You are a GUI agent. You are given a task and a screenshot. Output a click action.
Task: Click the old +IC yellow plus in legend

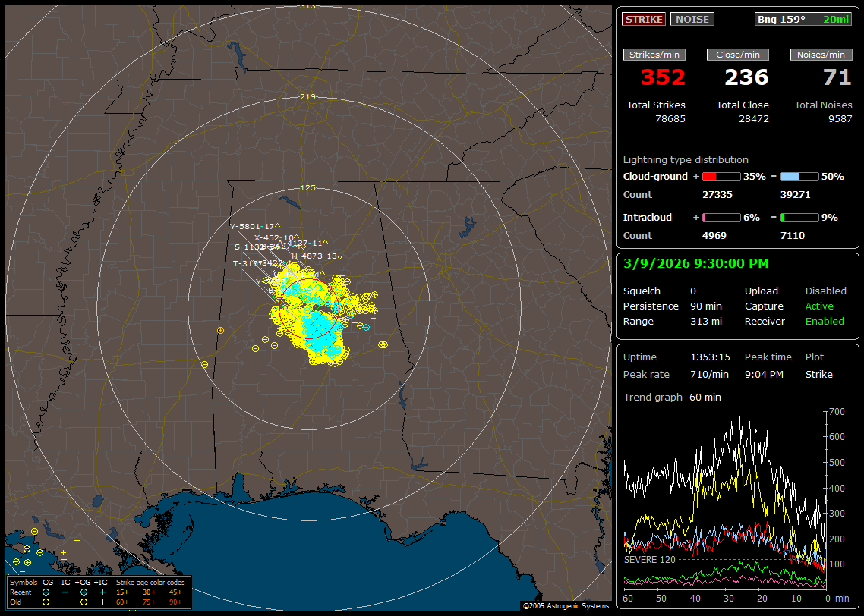click(x=102, y=602)
